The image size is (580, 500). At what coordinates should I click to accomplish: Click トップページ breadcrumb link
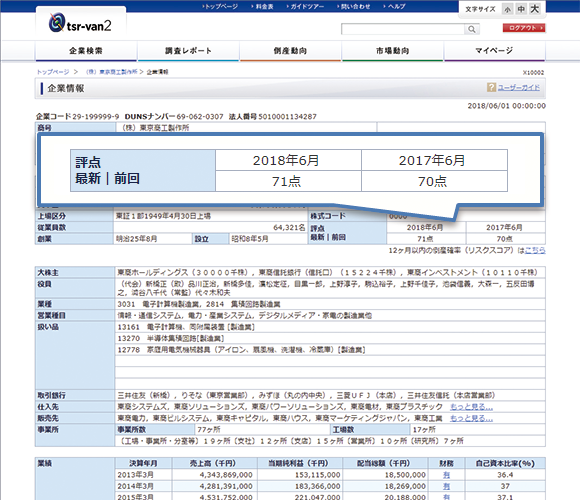(53, 72)
